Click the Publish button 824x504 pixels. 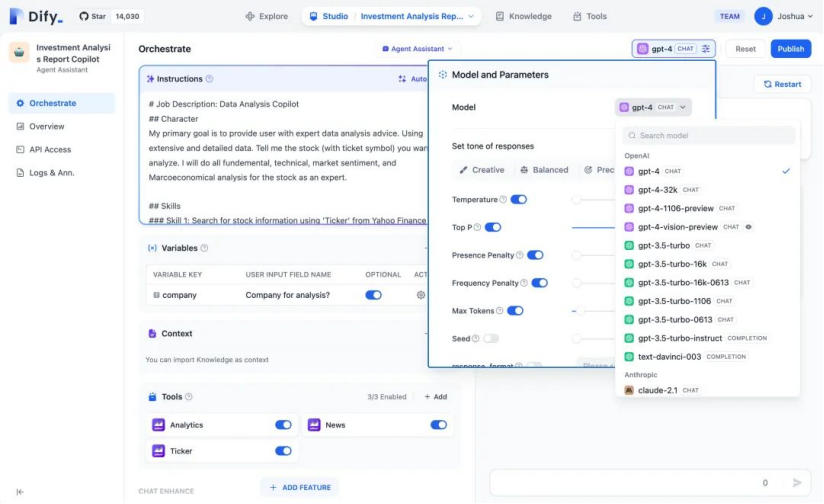click(x=790, y=48)
